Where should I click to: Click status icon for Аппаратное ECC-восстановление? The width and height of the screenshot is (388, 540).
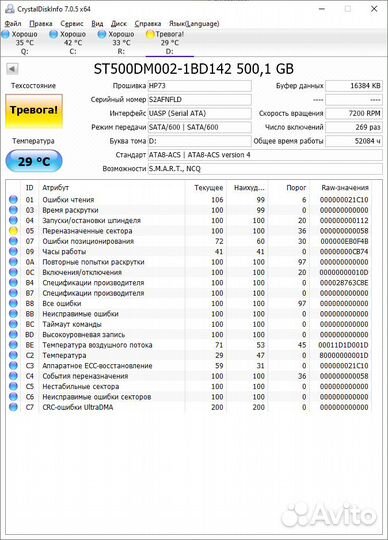coord(13,365)
